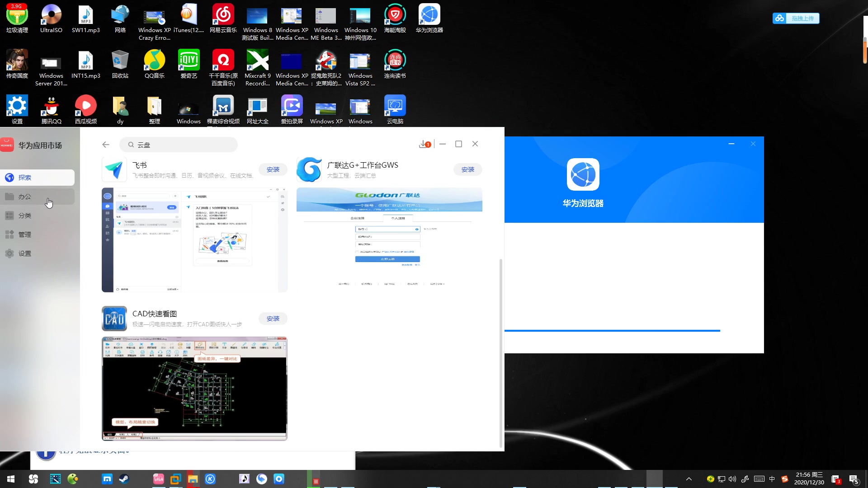
Task: Click the search field containing 云盘
Action: tap(179, 145)
